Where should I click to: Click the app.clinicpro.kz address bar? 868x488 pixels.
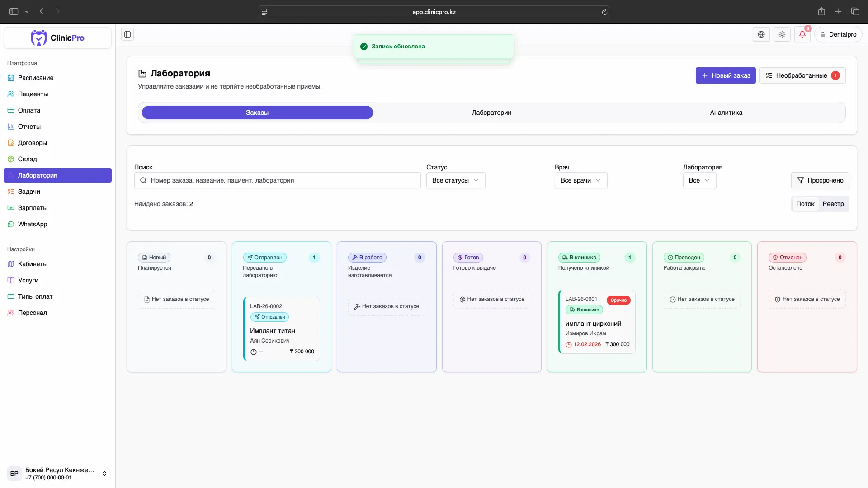[434, 12]
